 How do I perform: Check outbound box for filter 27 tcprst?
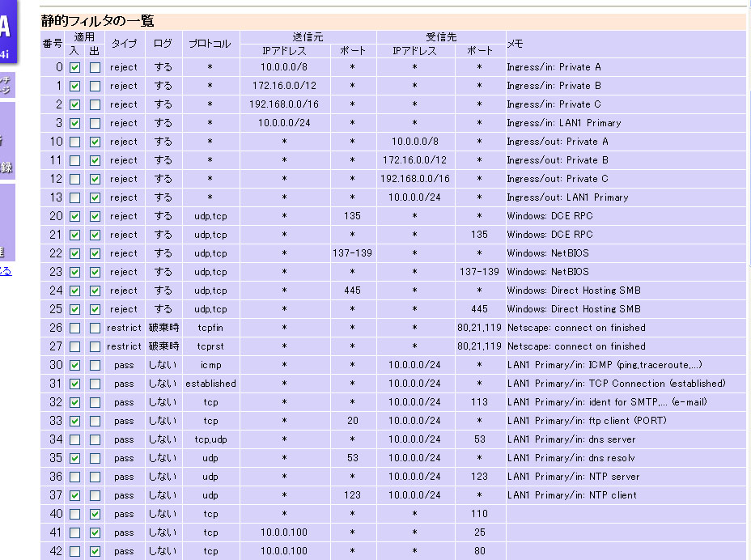pos(95,346)
